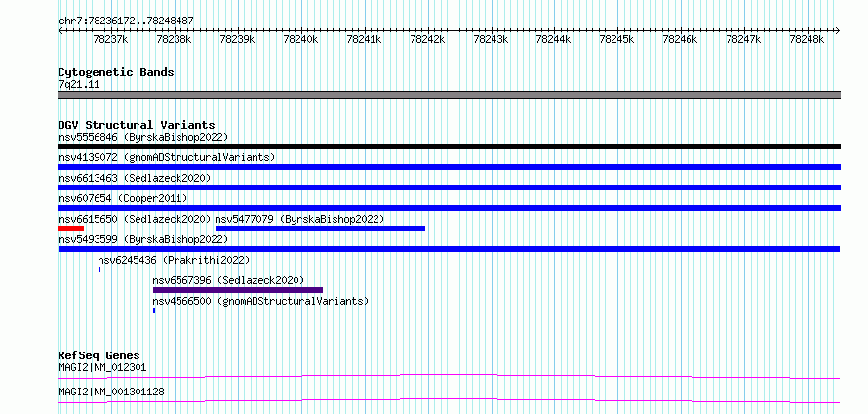Click the MAGI2 NM_012301 magenta transcript line
The image size is (868, 414).
[449, 376]
